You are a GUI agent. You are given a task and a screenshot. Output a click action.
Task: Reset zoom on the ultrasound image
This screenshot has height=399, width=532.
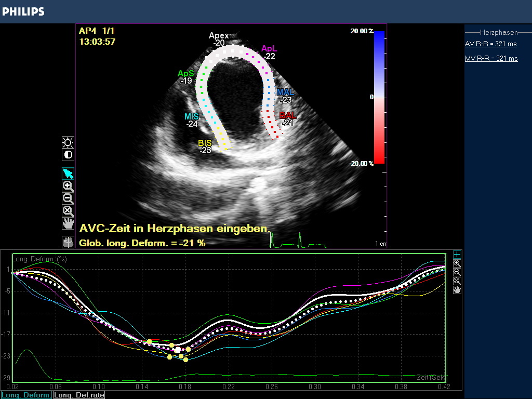[68, 211]
